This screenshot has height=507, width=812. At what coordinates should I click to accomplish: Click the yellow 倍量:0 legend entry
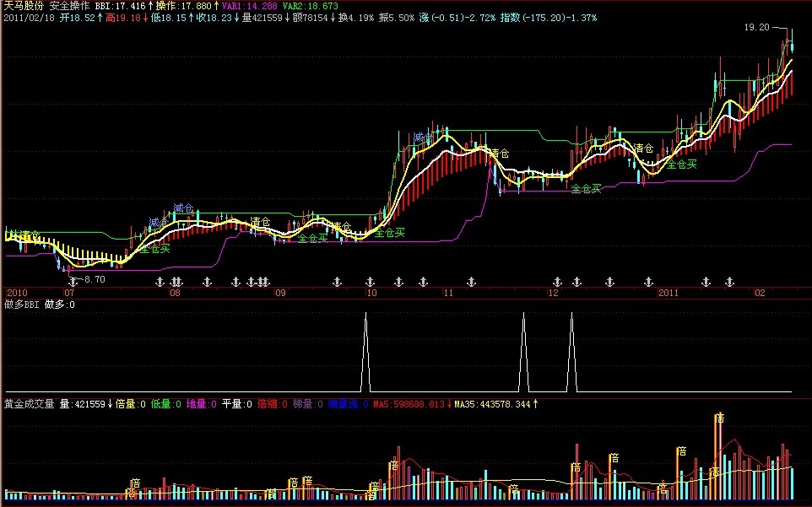coord(131,404)
